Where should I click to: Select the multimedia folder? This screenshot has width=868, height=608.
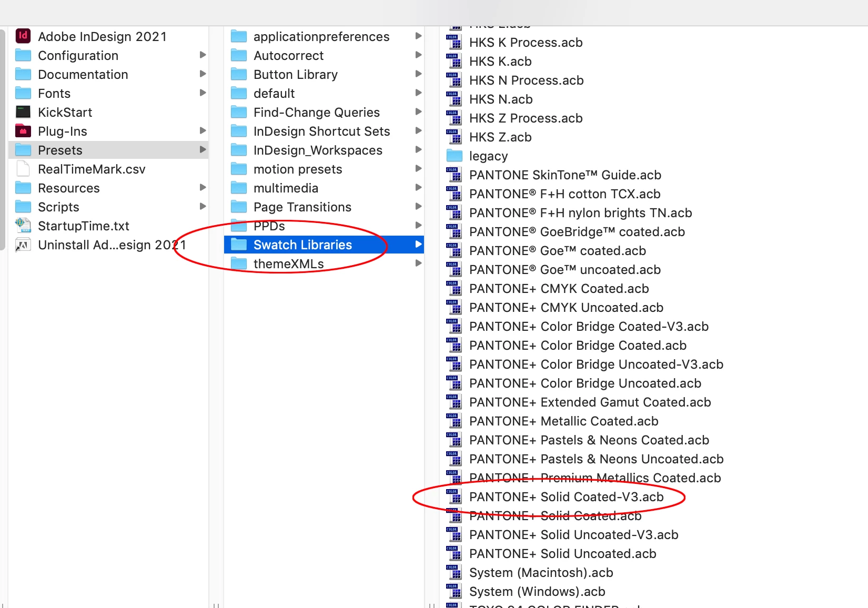[324, 188]
